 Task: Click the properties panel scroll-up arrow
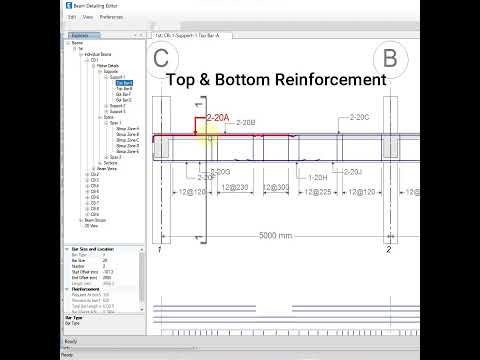point(142,249)
